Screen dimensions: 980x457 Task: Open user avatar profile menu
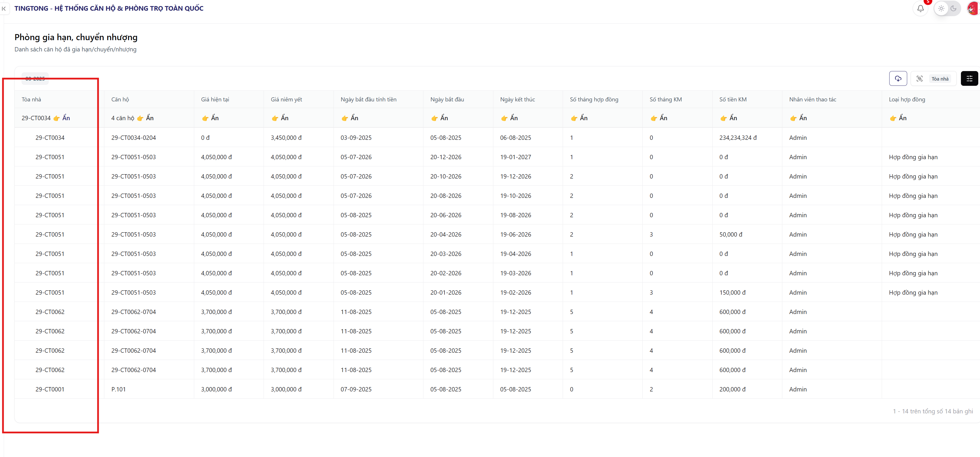[973, 8]
